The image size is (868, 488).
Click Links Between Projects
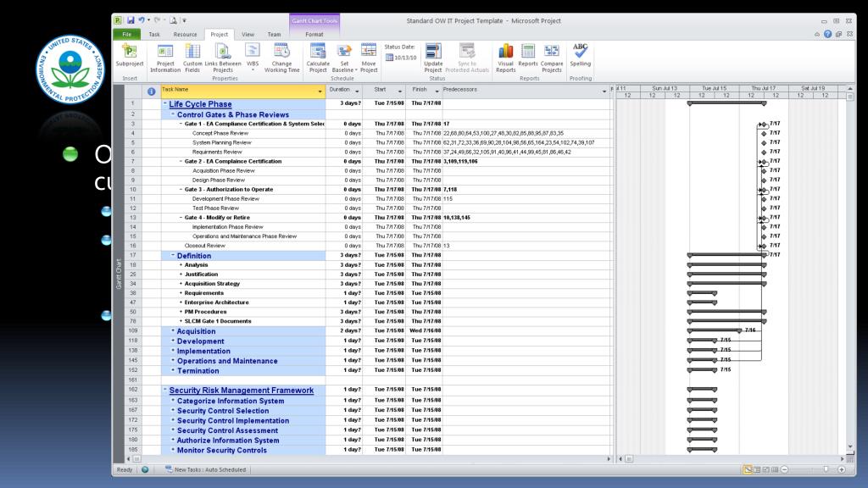tap(223, 58)
